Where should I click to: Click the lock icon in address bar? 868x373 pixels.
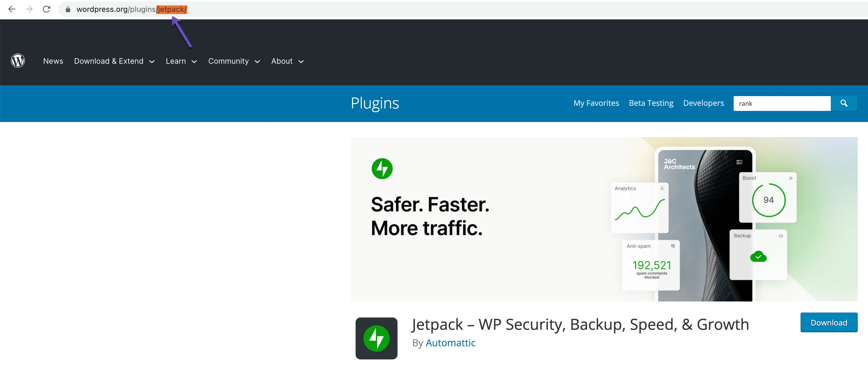(x=68, y=9)
